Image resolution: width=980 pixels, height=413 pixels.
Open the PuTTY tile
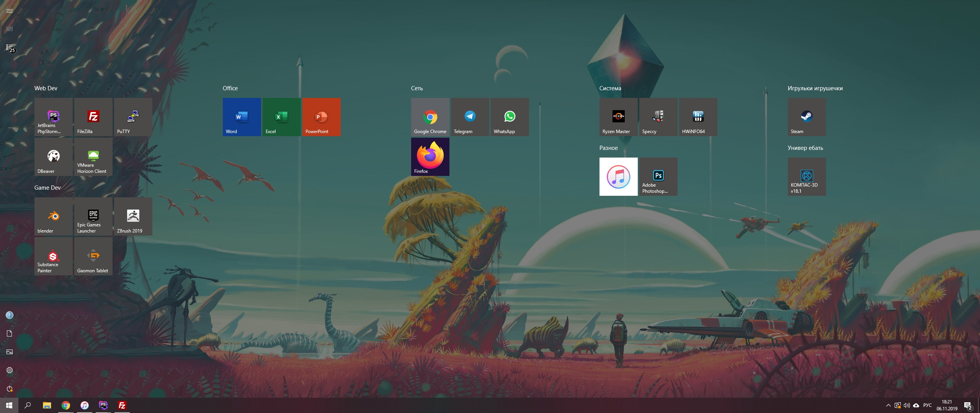tap(133, 117)
